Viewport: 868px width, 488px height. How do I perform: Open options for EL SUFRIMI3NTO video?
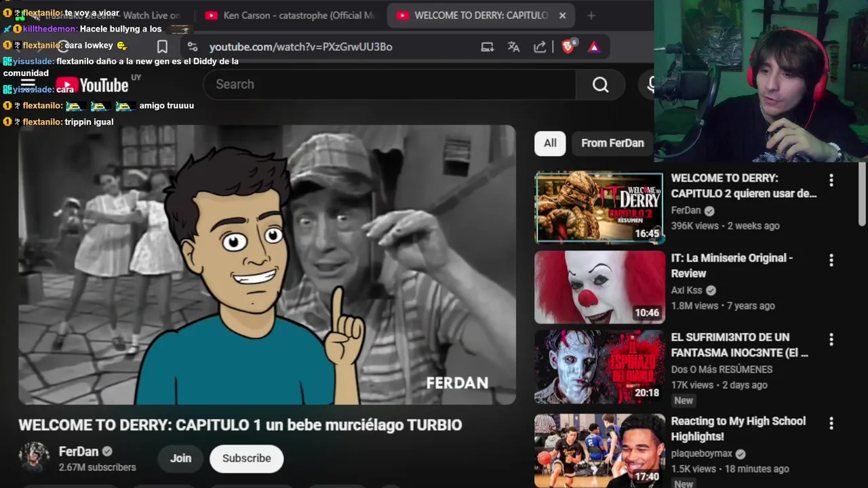[831, 340]
